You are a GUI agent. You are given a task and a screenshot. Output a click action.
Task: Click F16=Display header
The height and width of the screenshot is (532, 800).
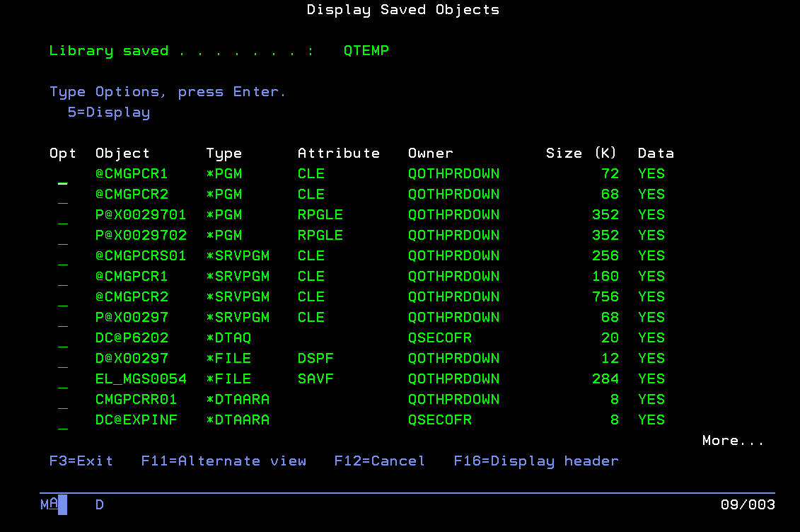[536, 461]
